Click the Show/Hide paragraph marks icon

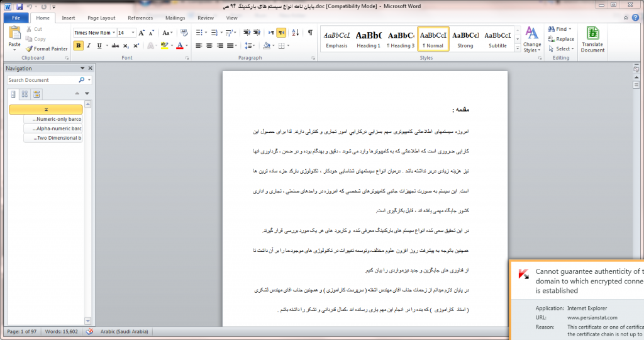pos(310,33)
